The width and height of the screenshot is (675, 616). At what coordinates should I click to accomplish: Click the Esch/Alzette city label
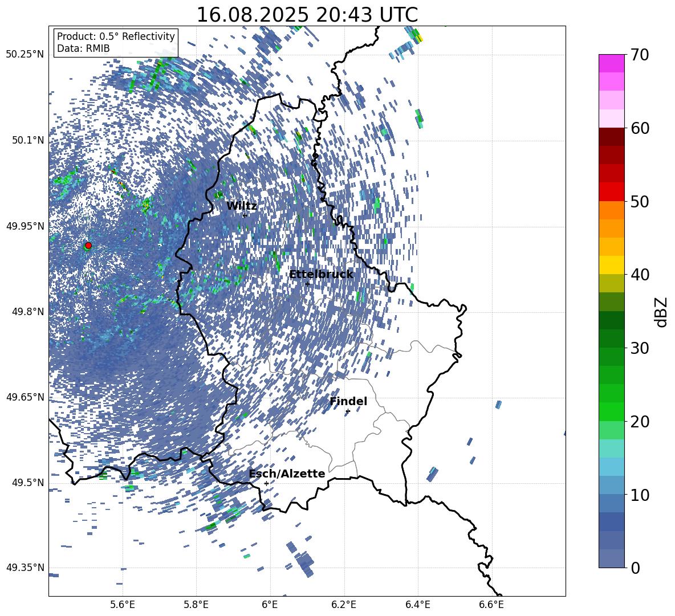tap(287, 474)
